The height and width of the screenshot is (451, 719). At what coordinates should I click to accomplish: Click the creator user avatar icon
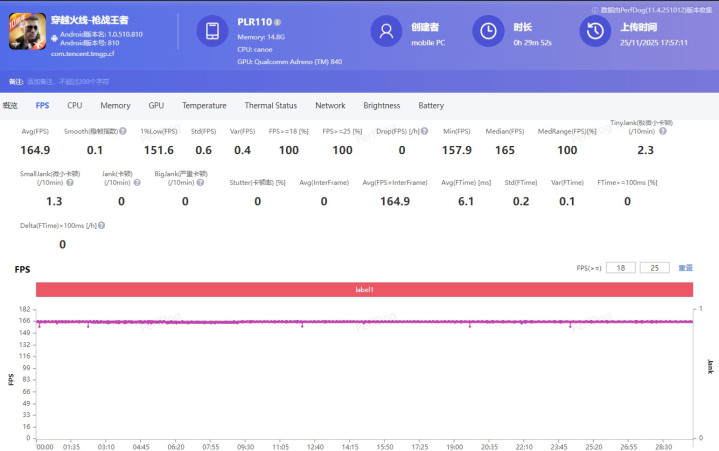(x=385, y=31)
